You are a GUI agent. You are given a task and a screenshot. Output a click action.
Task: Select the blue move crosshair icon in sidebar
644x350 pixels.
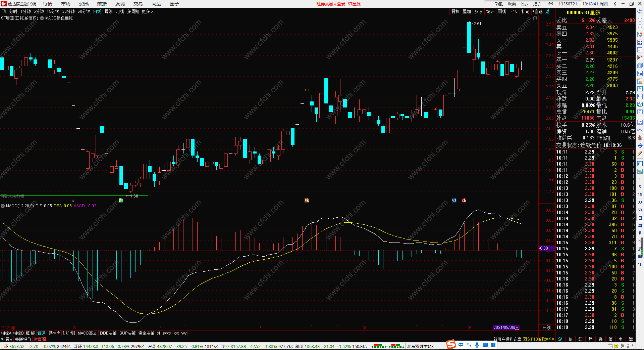point(640,145)
